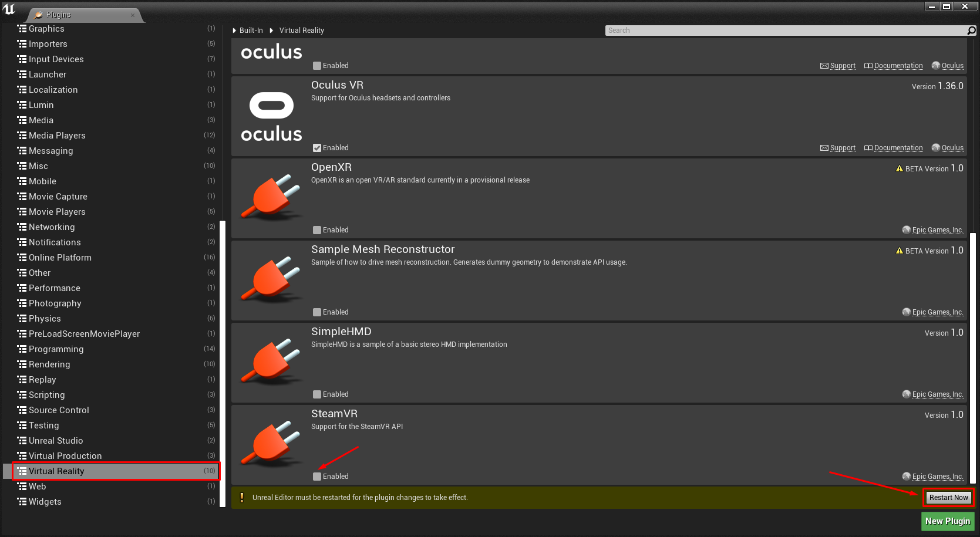Expand the Virtual Reality breadcrumb arrow
This screenshot has height=537, width=980.
pos(271,31)
